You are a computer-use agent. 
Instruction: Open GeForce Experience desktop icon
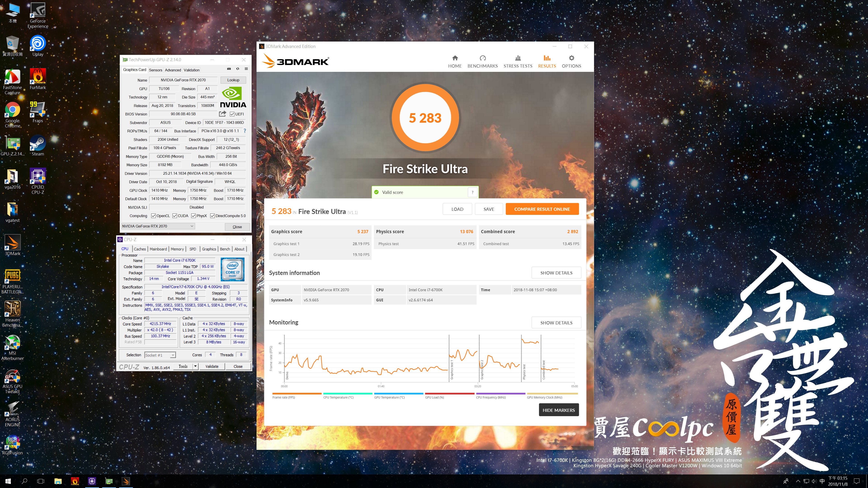38,16
